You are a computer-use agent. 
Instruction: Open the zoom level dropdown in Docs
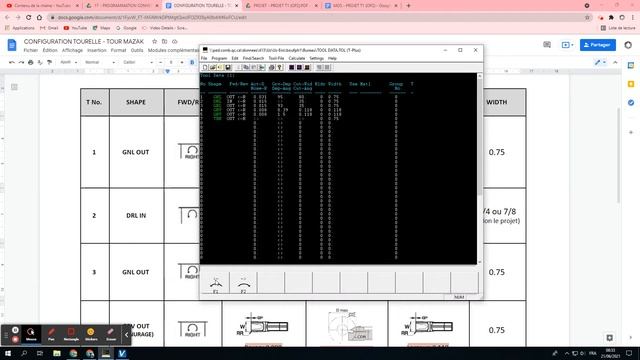[68, 62]
